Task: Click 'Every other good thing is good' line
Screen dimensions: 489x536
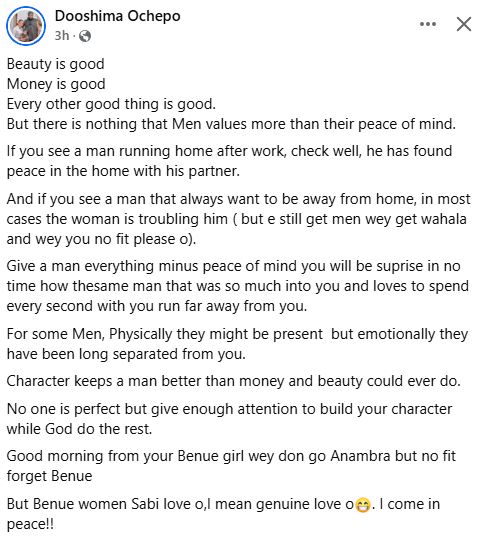Action: coord(111,104)
